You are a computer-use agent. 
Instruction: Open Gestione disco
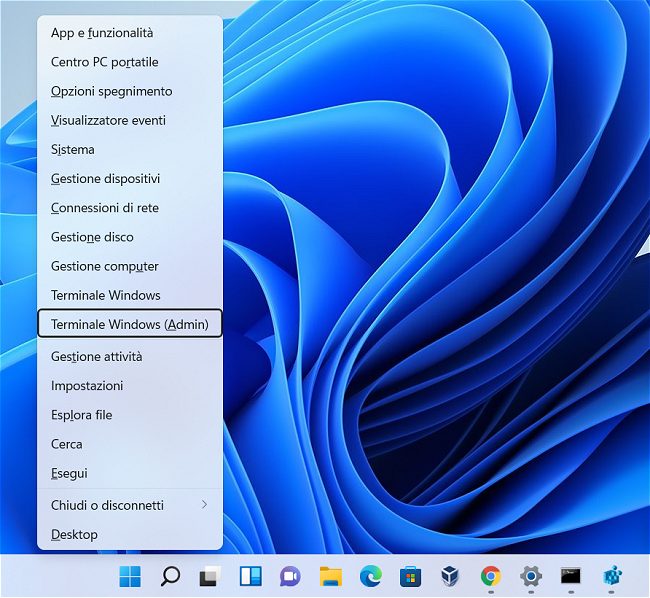pyautogui.click(x=130, y=237)
